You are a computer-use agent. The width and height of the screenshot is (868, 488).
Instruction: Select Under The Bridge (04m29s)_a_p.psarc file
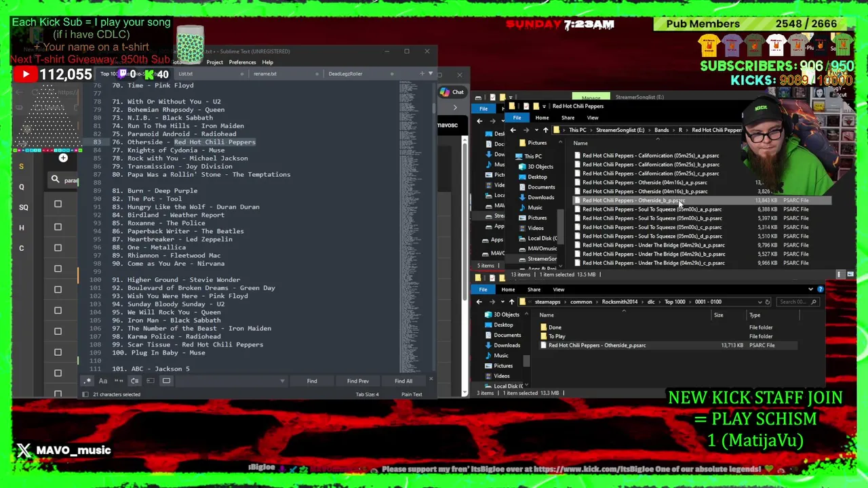click(653, 245)
